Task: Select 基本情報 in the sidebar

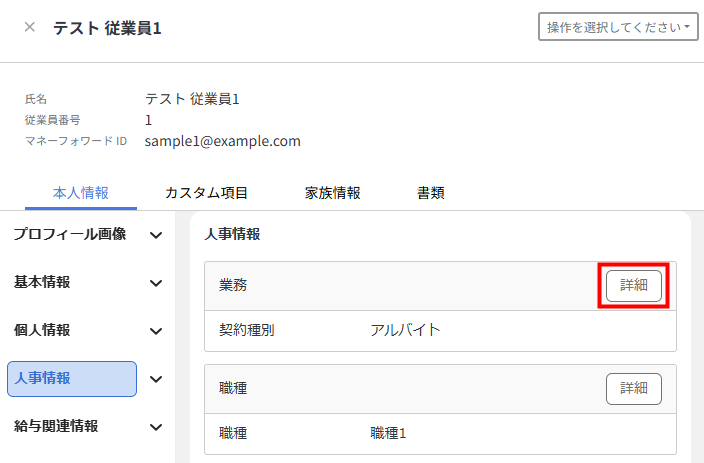Action: [42, 282]
